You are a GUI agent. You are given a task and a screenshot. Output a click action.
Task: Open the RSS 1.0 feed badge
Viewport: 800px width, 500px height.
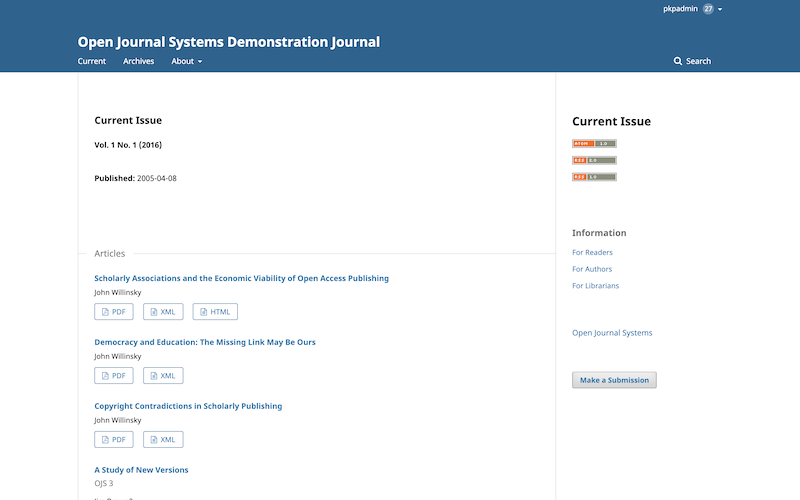coord(594,177)
